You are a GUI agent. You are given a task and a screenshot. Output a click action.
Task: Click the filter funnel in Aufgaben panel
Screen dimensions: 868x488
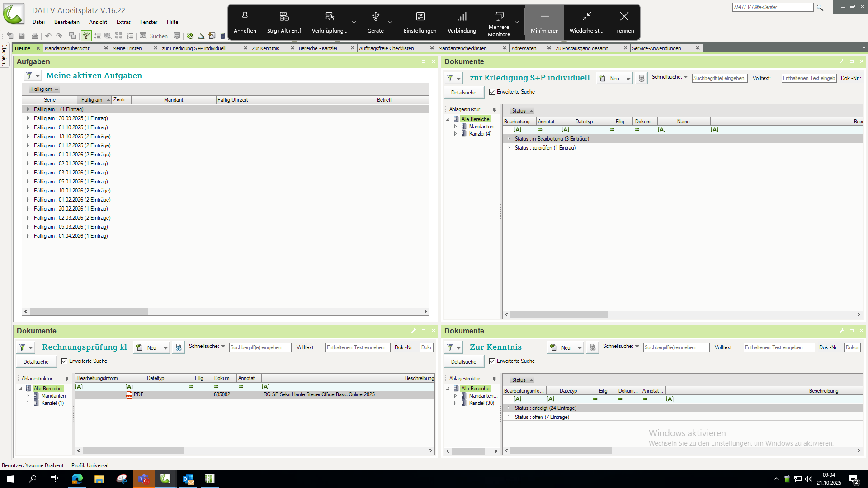[29, 75]
